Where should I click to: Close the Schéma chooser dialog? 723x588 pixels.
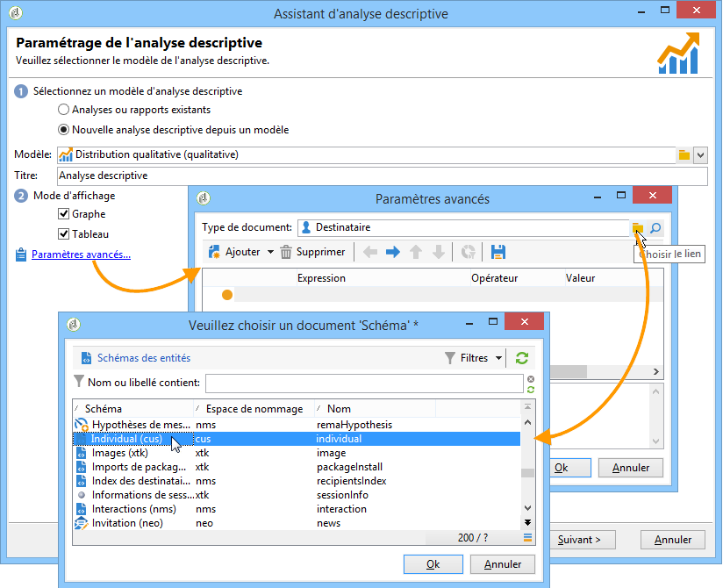(x=525, y=321)
